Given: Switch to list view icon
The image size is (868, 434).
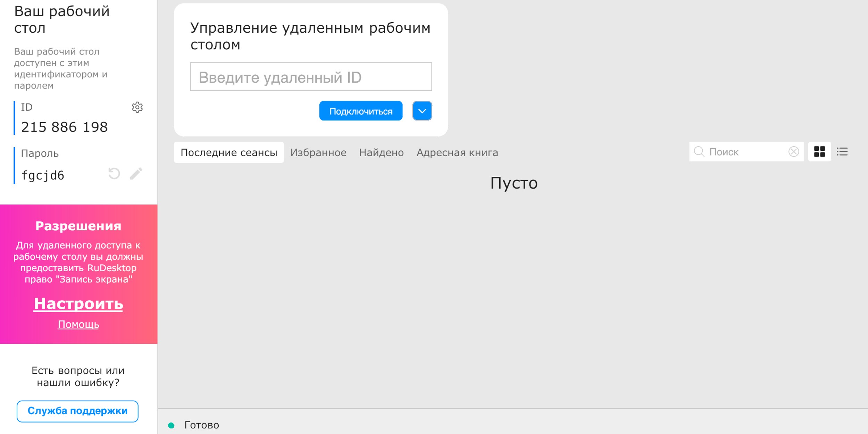Looking at the screenshot, I should tap(842, 152).
